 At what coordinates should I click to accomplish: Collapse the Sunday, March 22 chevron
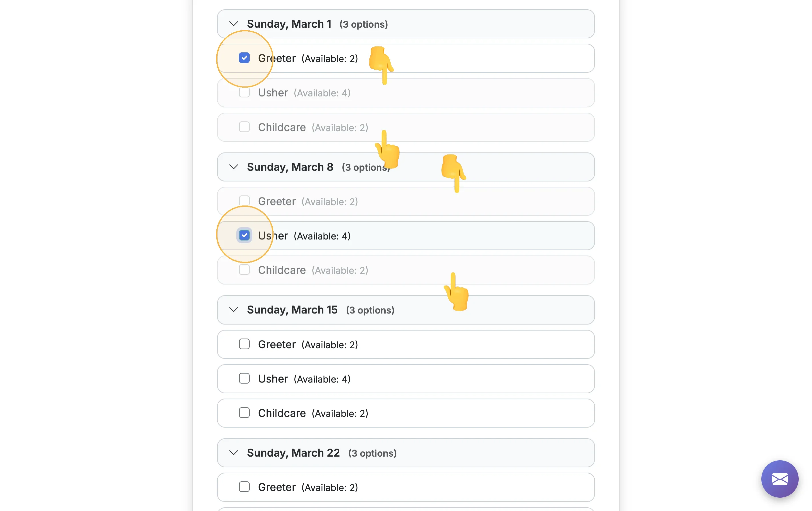point(234,453)
